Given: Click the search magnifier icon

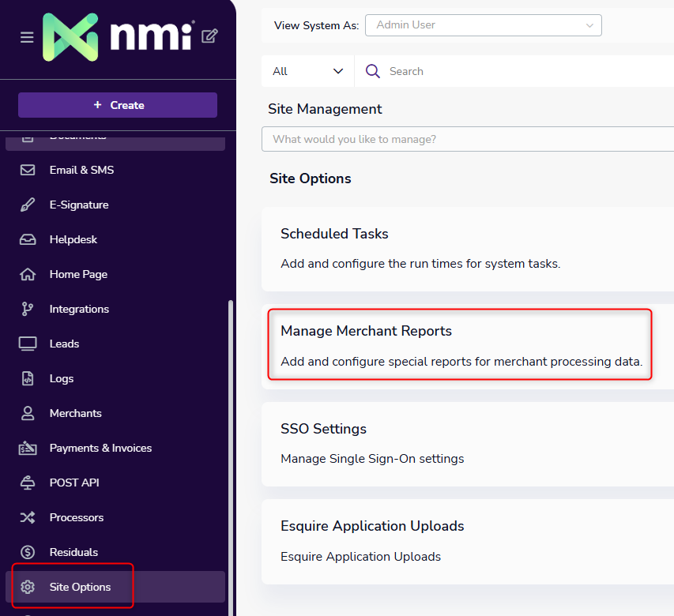Looking at the screenshot, I should [373, 71].
